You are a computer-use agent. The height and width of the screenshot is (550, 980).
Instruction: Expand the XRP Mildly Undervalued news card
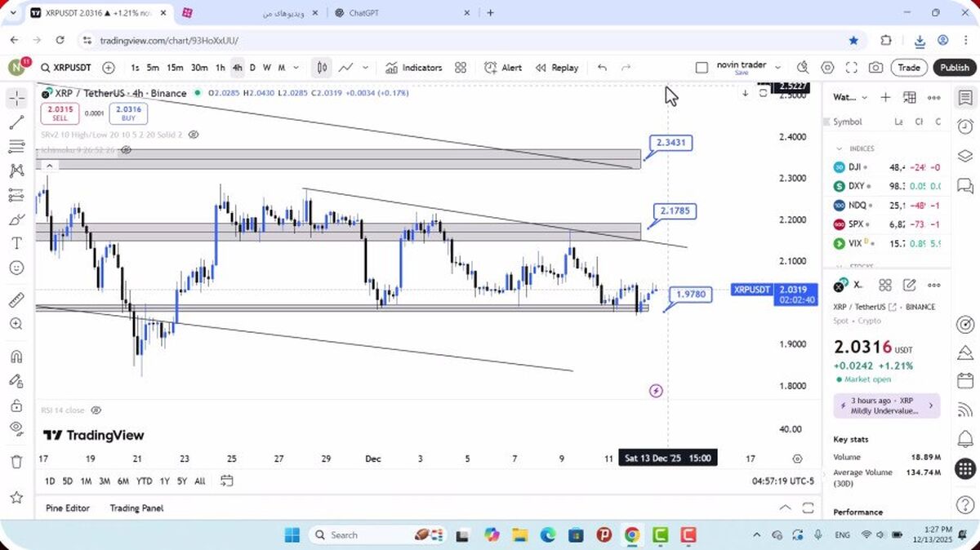[887, 406]
